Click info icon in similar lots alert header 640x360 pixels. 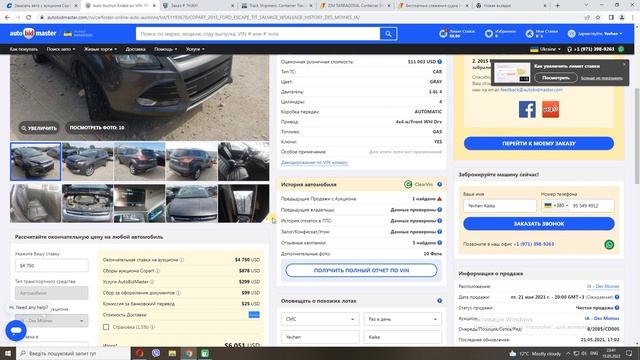[x=440, y=301]
